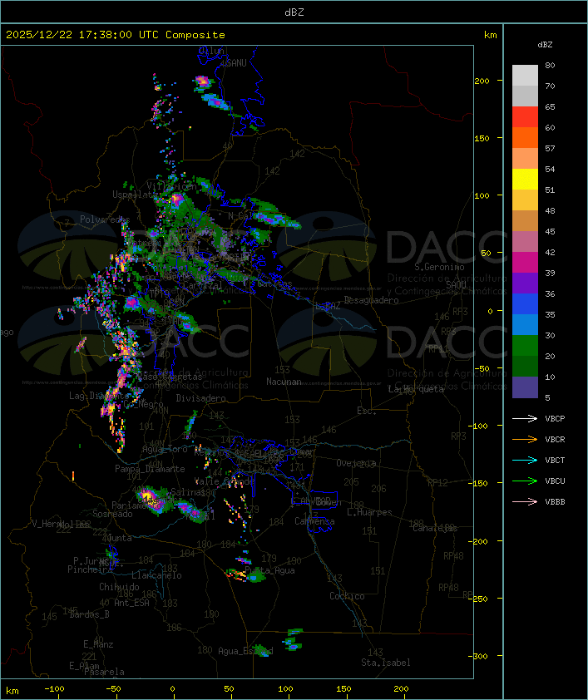Select the dark green 10-20 dBZ swatch
The height and width of the screenshot is (700, 588).
[x=525, y=366]
